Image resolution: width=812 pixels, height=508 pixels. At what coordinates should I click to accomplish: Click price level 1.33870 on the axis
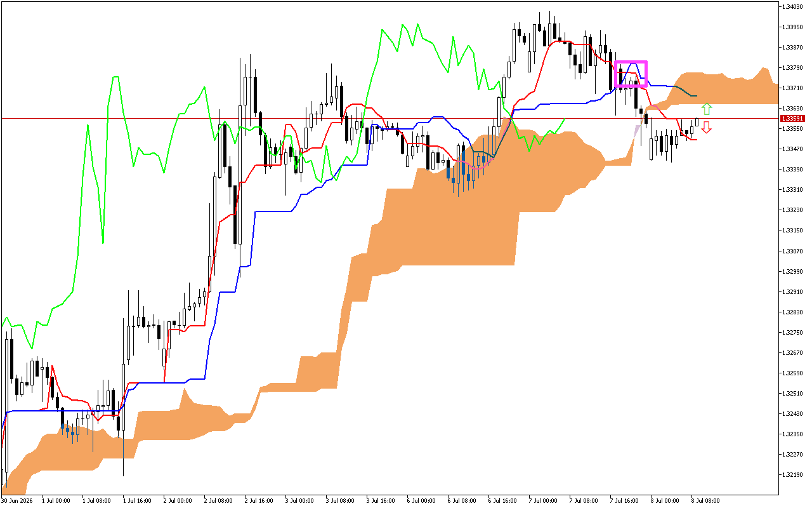click(x=793, y=48)
